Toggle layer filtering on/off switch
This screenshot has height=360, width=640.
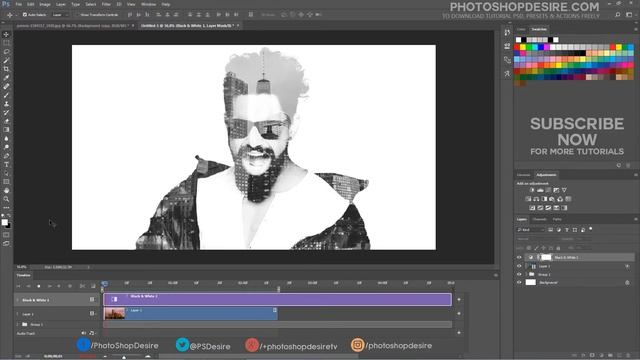click(591, 229)
